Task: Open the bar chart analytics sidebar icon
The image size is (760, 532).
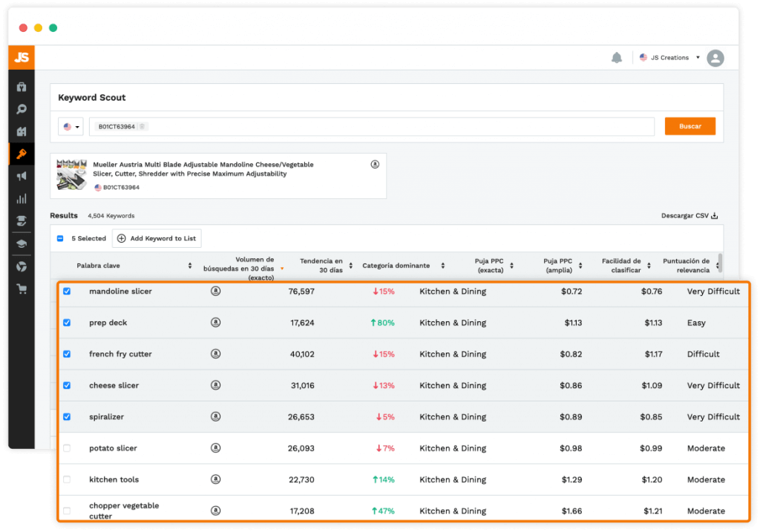Action: [x=22, y=199]
